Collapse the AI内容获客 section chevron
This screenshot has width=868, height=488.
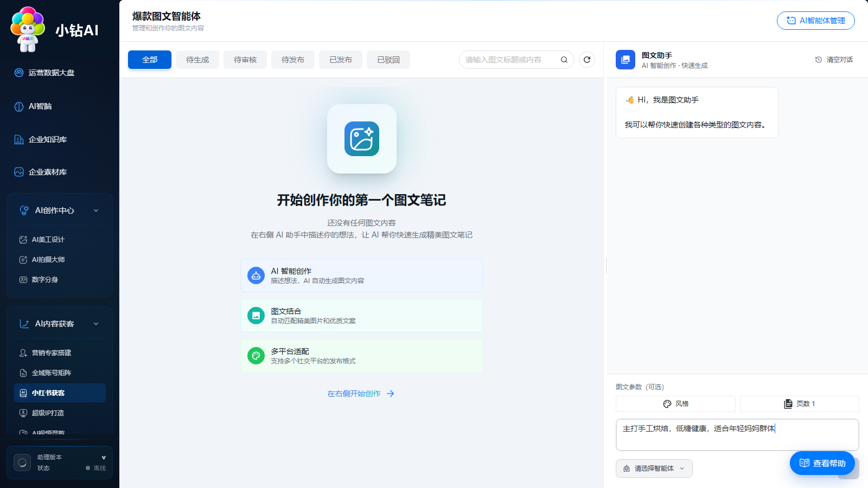pyautogui.click(x=96, y=324)
